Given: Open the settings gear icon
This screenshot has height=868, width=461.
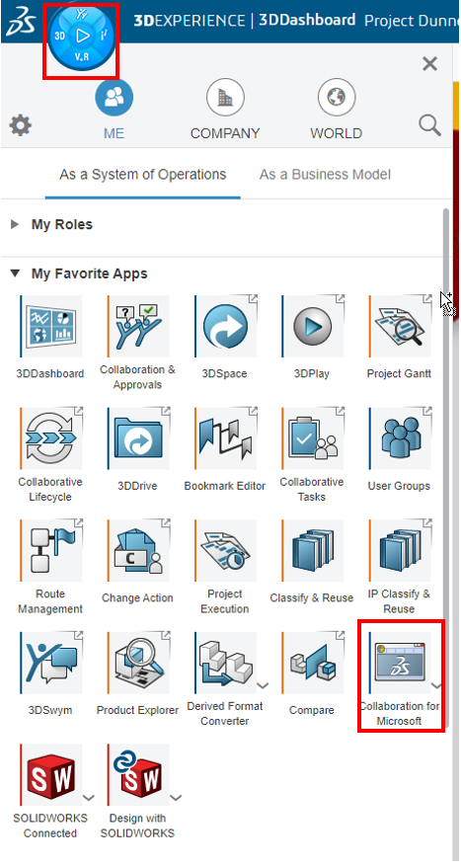Looking at the screenshot, I should [x=21, y=126].
